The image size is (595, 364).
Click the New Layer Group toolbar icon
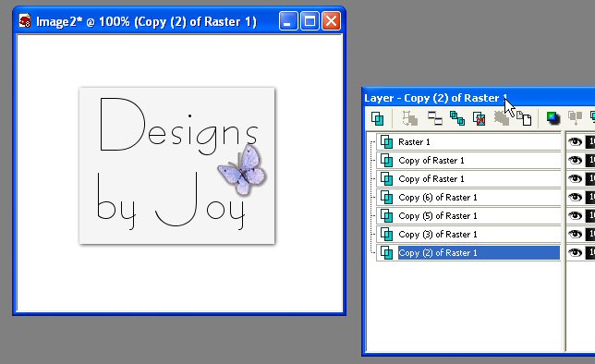(x=435, y=118)
